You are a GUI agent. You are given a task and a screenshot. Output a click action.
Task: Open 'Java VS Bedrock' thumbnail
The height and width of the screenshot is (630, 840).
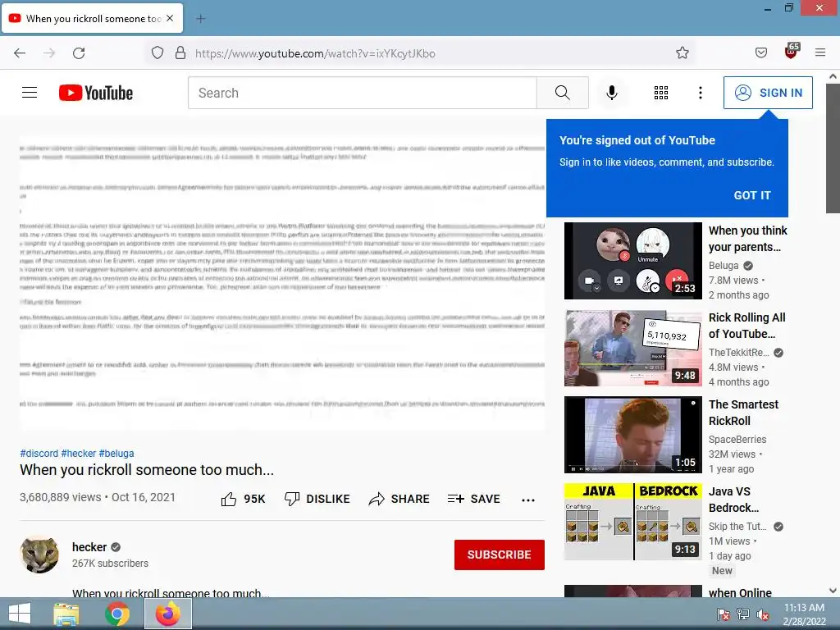point(632,522)
